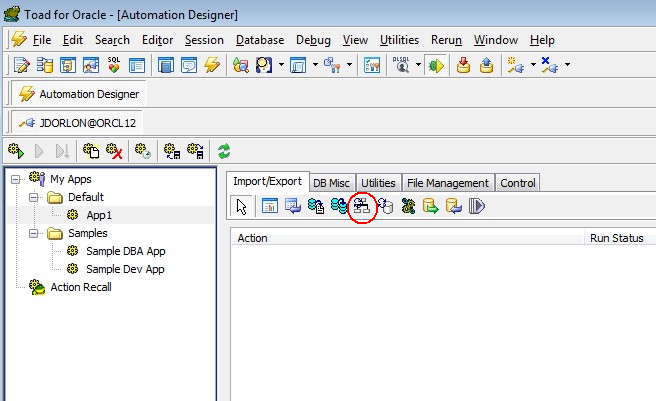Collapse the Default folder node

click(33, 197)
